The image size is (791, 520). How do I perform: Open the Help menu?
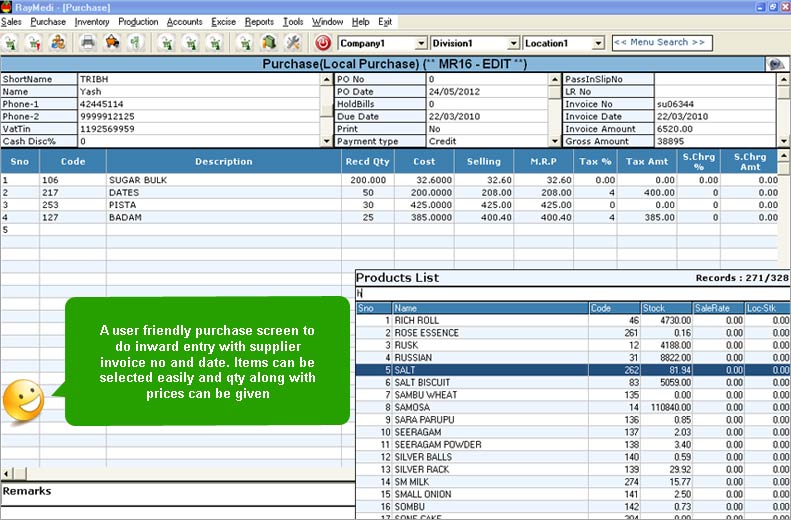tap(361, 22)
